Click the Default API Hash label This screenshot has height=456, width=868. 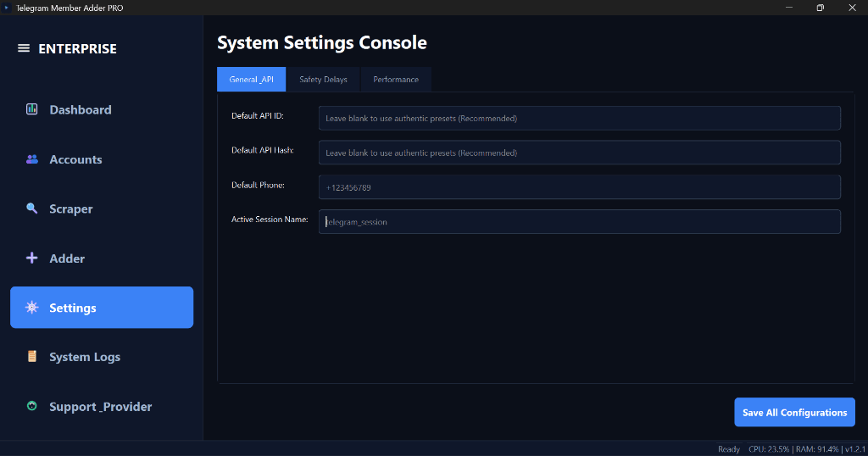coord(263,150)
